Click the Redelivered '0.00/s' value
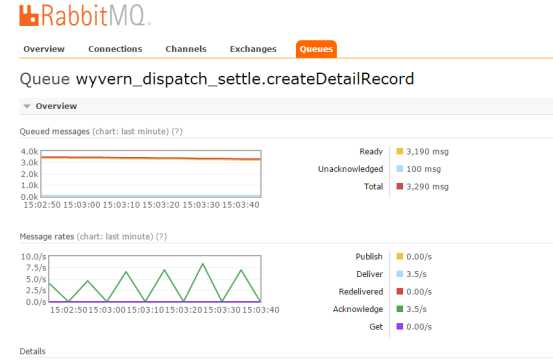553x363 pixels. 419,292
